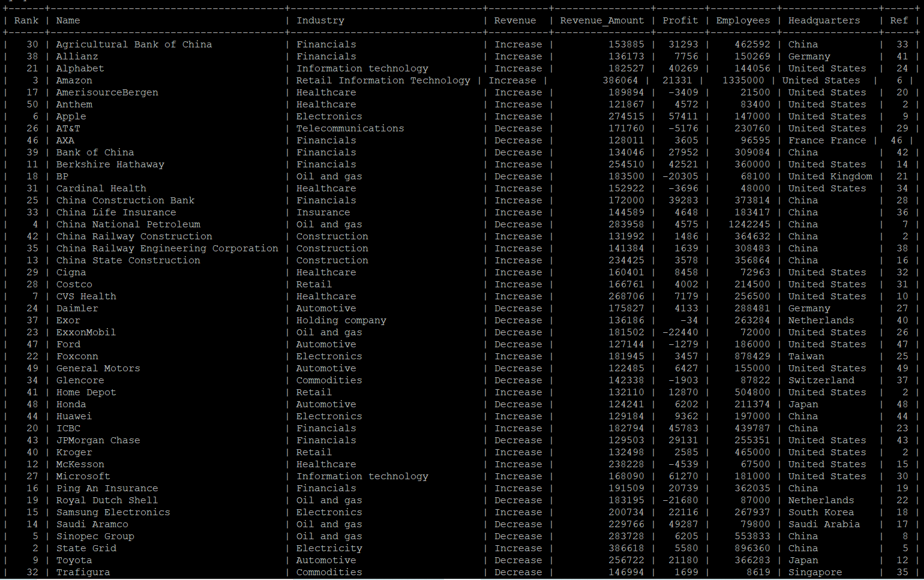
Task: Select the "Berkshire Hathaway" name cell
Action: [x=110, y=164]
